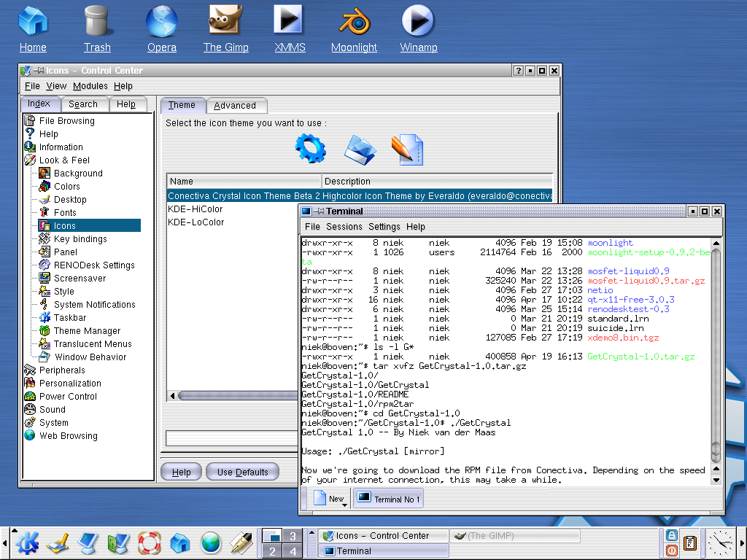Open the Sessions menu in Terminal
747x560 pixels.
pyautogui.click(x=344, y=227)
